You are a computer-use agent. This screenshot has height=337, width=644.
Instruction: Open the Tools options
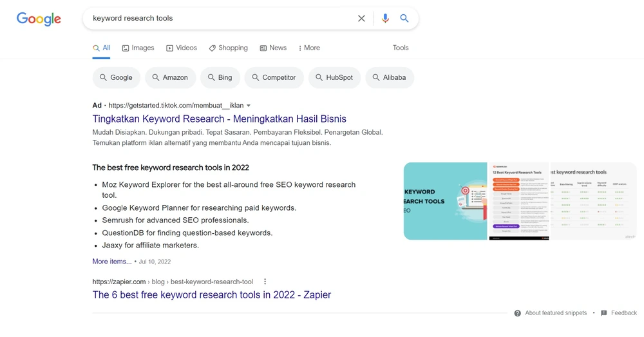pos(401,48)
